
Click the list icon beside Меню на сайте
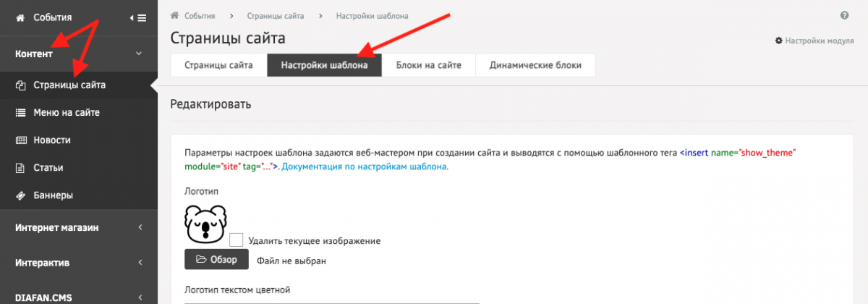20,112
